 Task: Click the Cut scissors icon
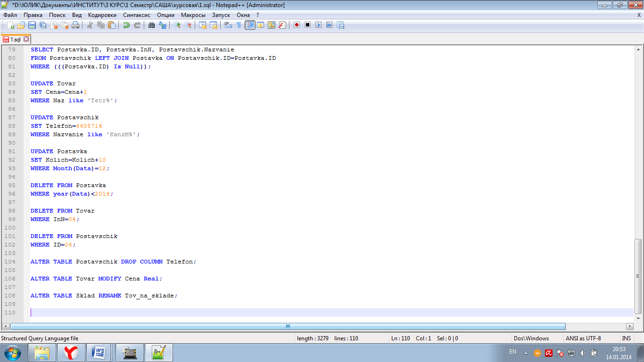coord(90,25)
